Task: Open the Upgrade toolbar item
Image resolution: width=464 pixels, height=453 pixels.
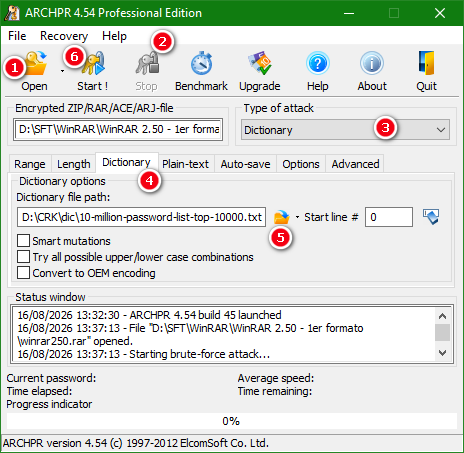Action: pyautogui.click(x=260, y=71)
